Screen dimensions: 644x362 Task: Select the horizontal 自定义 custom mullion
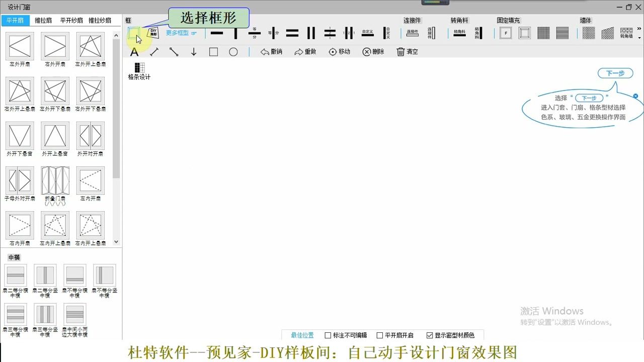pos(368,33)
